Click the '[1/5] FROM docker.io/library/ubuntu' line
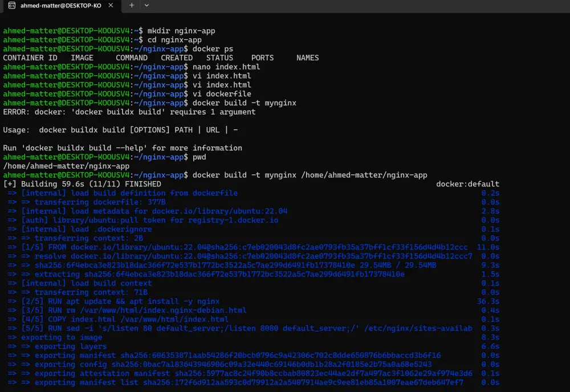570x392 pixels. coord(237,247)
